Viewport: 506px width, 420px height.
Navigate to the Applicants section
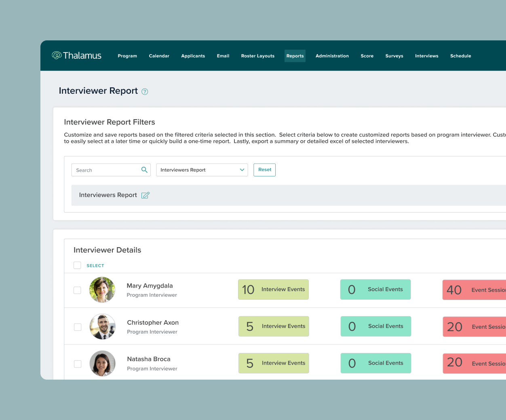coord(193,56)
